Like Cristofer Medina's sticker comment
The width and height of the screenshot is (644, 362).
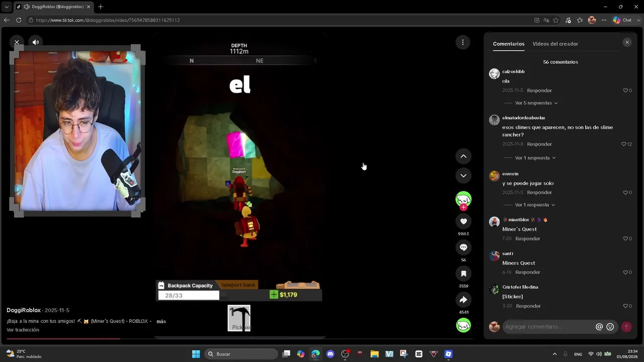[625, 306]
